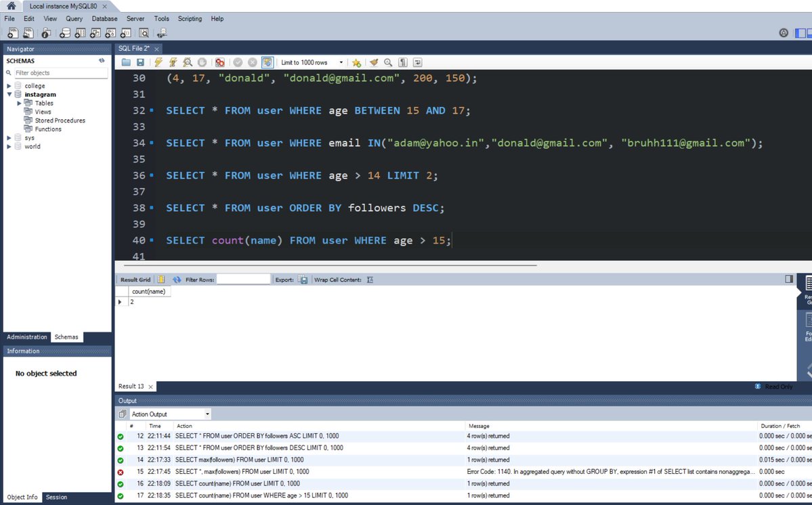The width and height of the screenshot is (812, 505).
Task: Click the create new table icon
Action: [x=80, y=33]
